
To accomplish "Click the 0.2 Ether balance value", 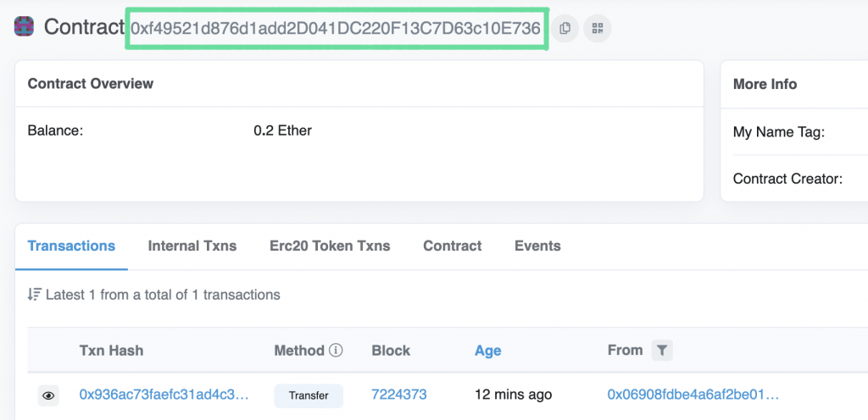I will pyautogui.click(x=283, y=131).
